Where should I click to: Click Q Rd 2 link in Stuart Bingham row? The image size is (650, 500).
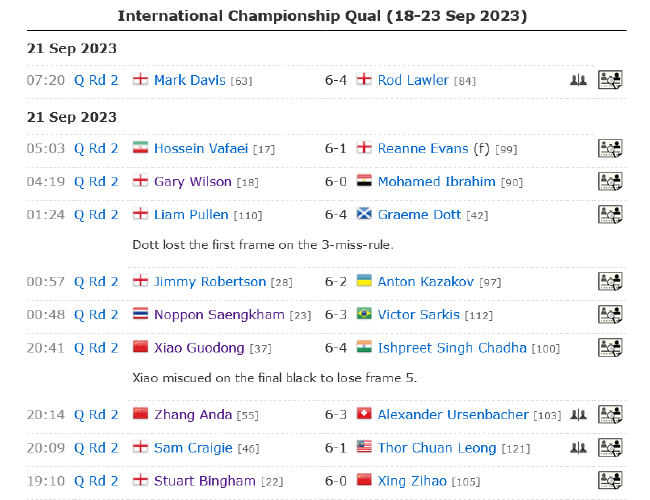96,481
